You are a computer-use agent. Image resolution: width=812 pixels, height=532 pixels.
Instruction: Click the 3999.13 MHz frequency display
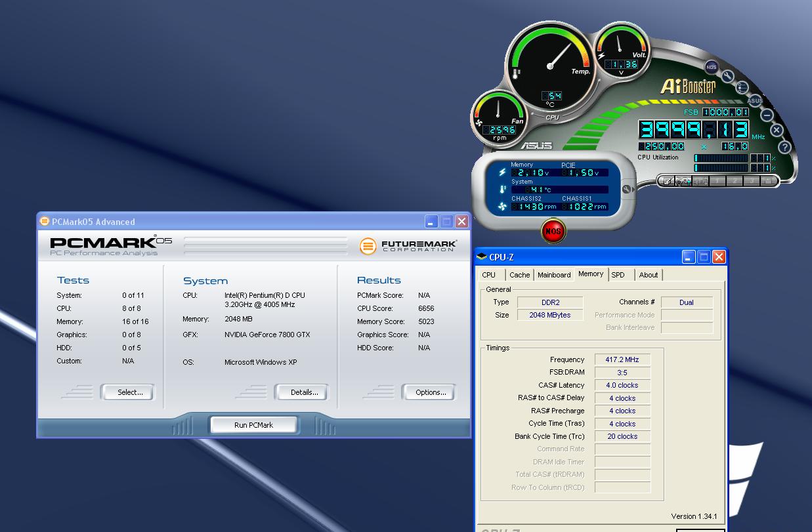[x=693, y=129]
